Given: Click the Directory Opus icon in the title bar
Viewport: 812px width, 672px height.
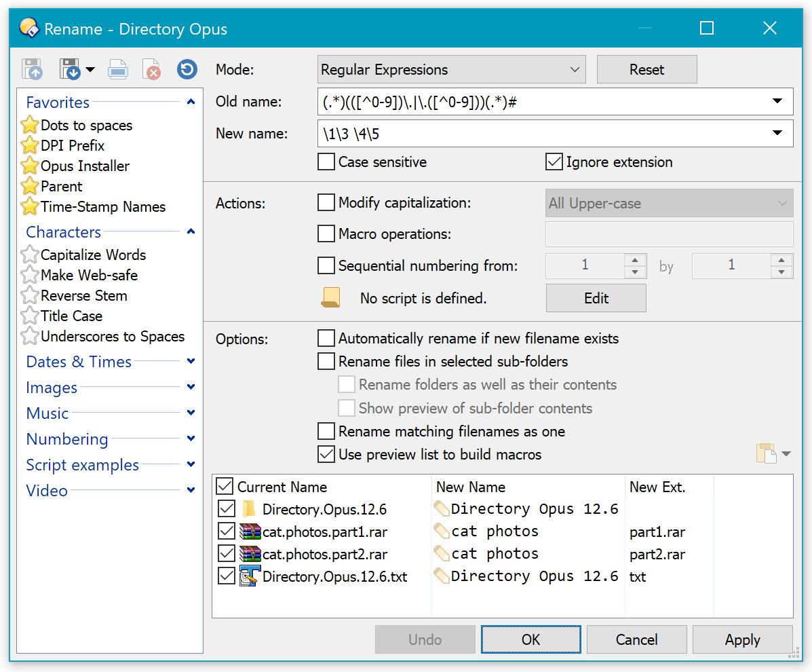Looking at the screenshot, I should point(30,28).
